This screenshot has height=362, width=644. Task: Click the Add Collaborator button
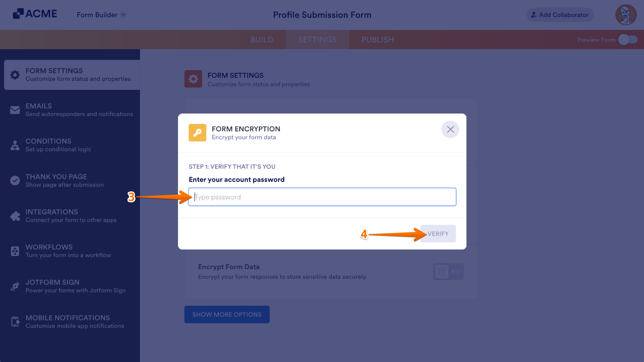(560, 14)
